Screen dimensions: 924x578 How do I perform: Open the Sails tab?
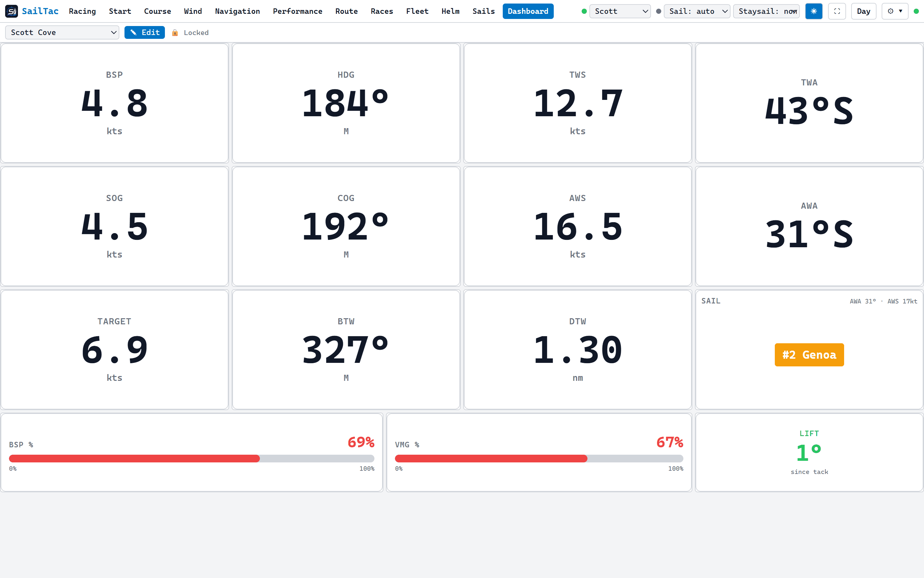483,11
